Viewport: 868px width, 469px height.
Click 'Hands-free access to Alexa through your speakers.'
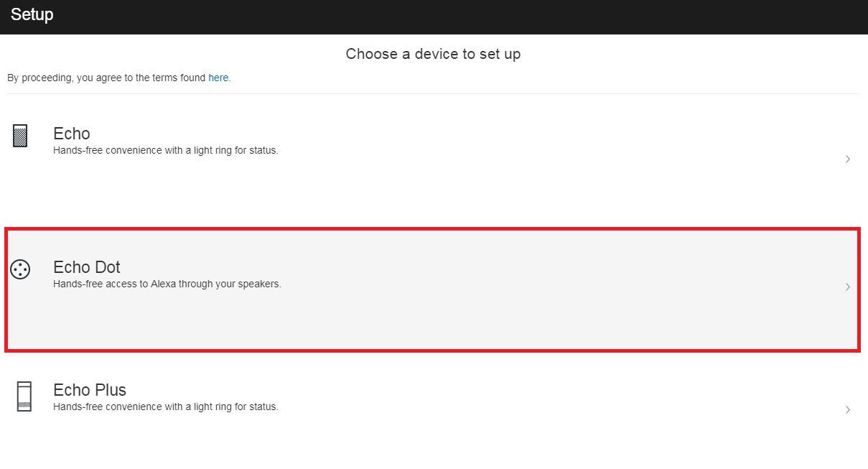click(167, 284)
